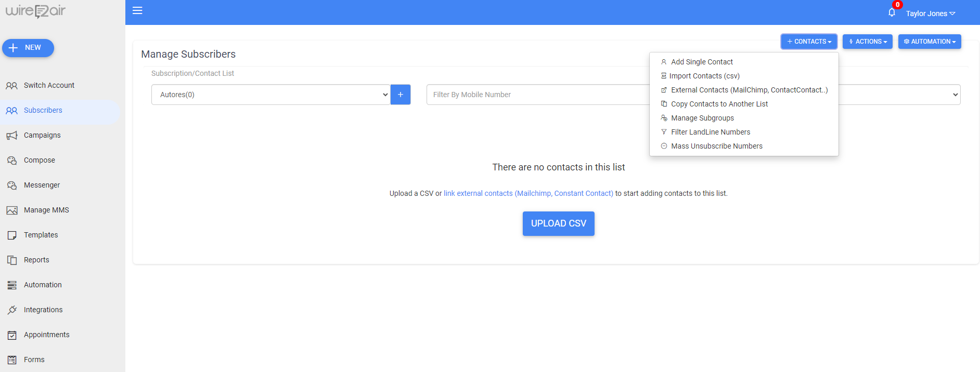Click the Subscription/Contact List label
The image size is (980, 372).
192,73
